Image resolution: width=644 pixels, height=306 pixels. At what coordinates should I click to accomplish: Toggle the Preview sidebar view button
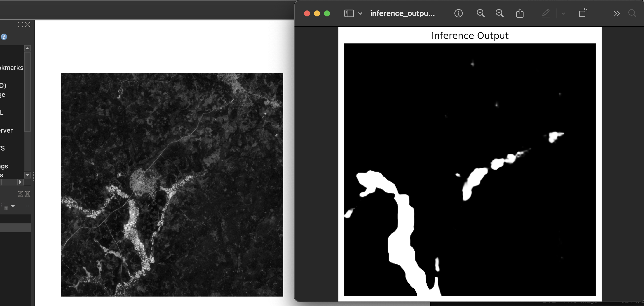(x=349, y=13)
